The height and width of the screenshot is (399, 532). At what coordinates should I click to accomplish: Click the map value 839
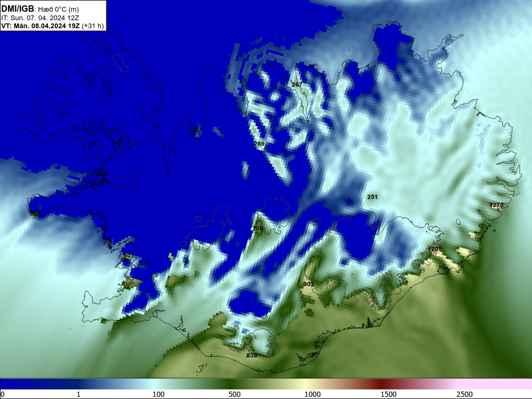[252, 355]
